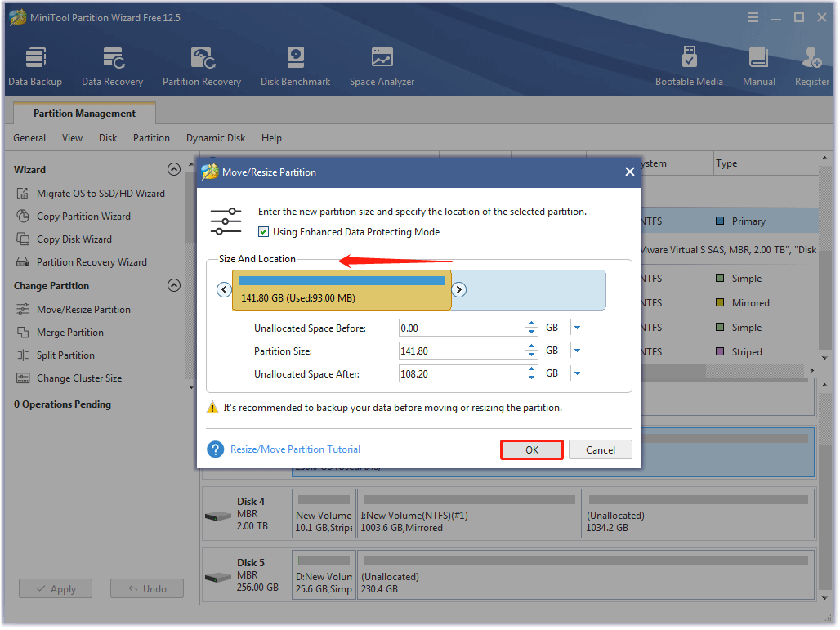Select Disk 4 unallocated 1034.2 GB space

coord(699,514)
